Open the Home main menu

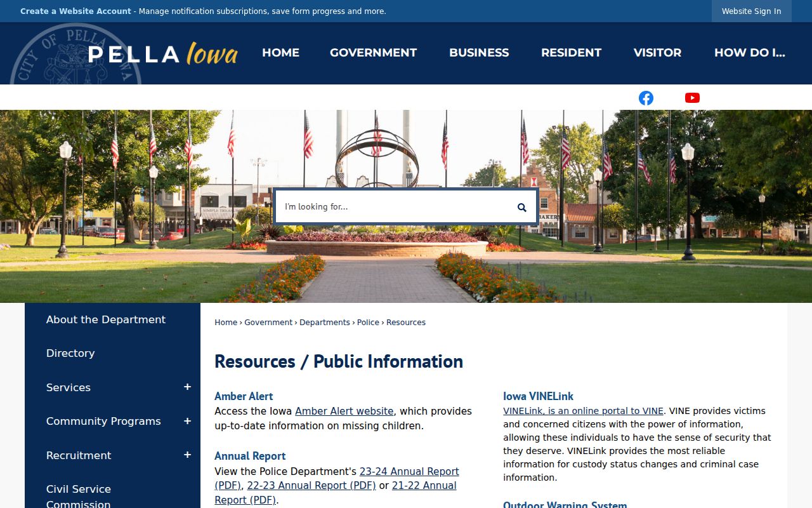click(280, 53)
